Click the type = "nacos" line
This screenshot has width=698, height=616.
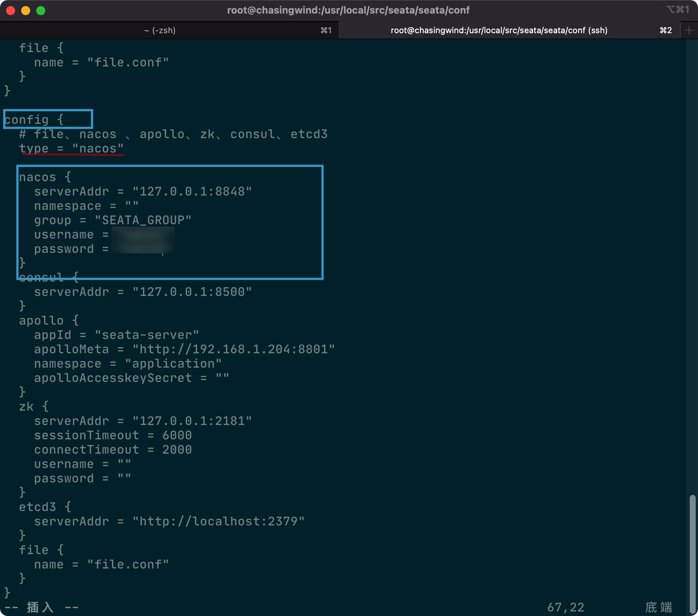(71, 148)
